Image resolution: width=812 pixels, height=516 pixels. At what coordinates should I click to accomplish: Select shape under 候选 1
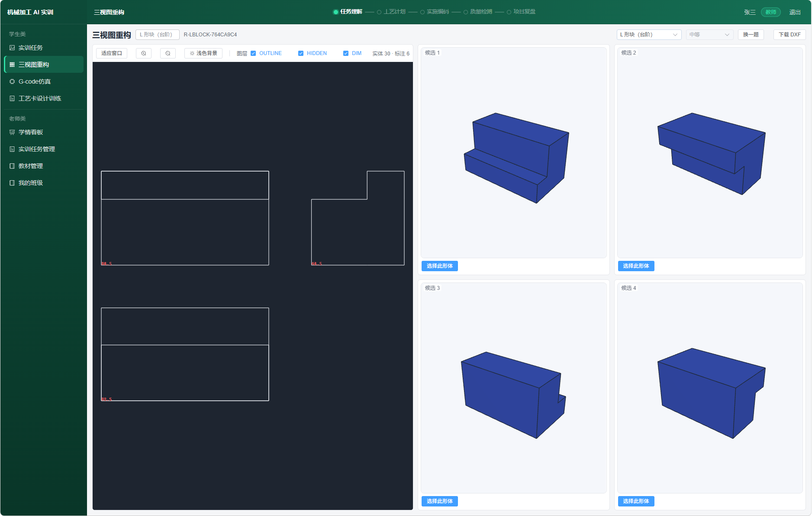[x=439, y=266]
